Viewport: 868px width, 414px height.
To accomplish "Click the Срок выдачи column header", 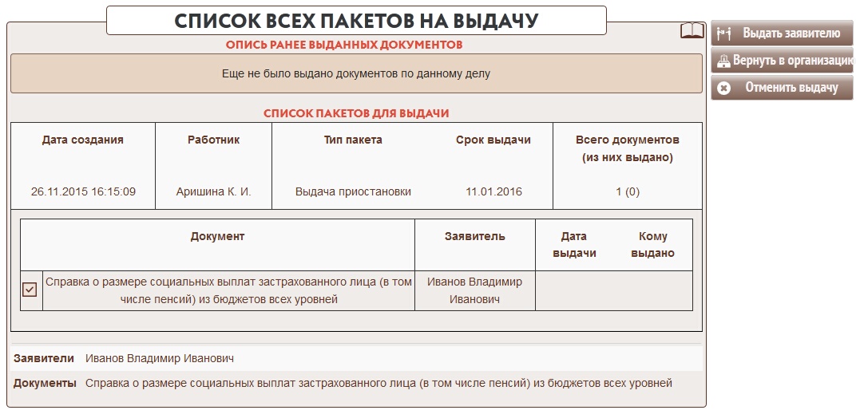I will (493, 140).
